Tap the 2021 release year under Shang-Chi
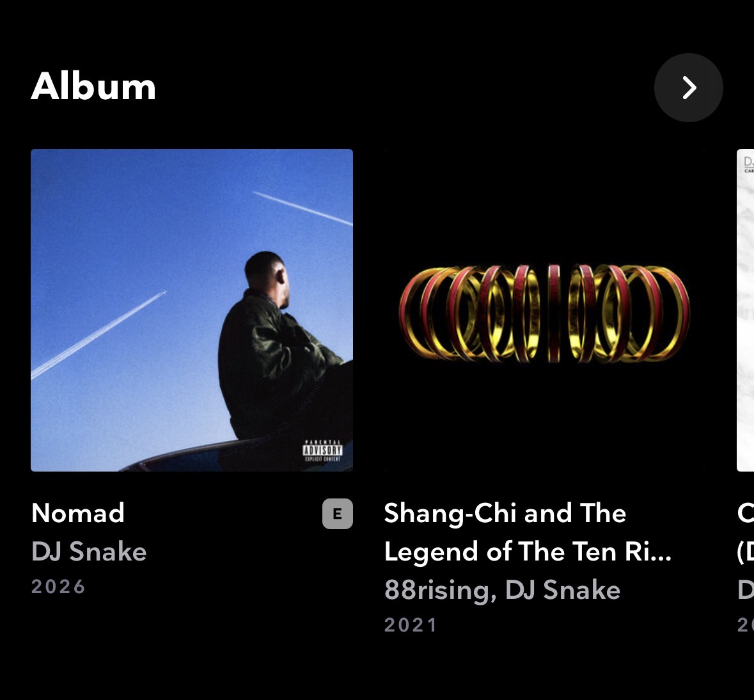Screen dimensions: 754x700 point(411,625)
